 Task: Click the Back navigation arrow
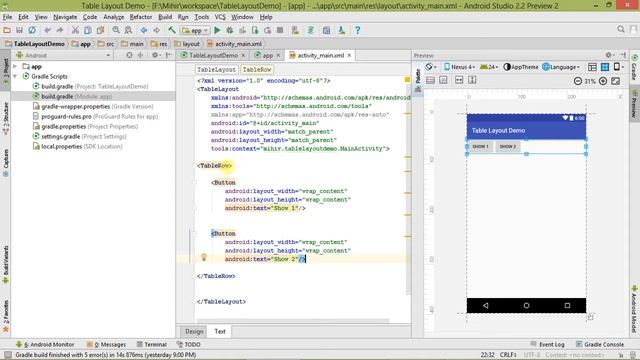click(144, 30)
